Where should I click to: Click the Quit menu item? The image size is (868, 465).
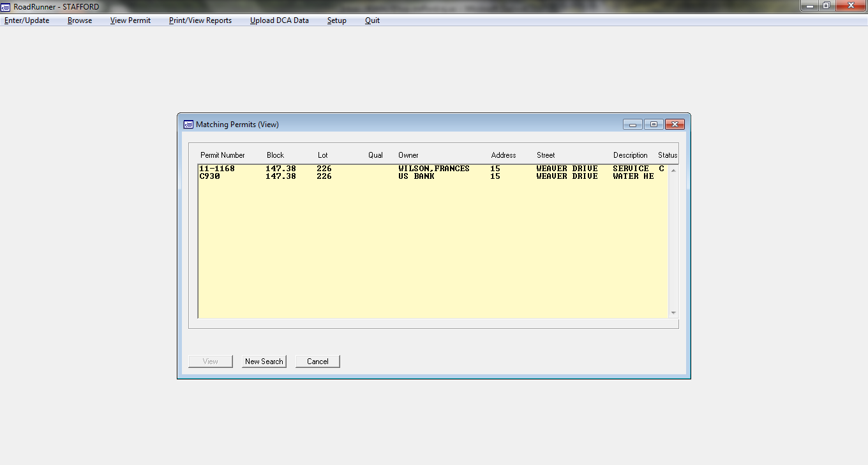click(x=372, y=20)
